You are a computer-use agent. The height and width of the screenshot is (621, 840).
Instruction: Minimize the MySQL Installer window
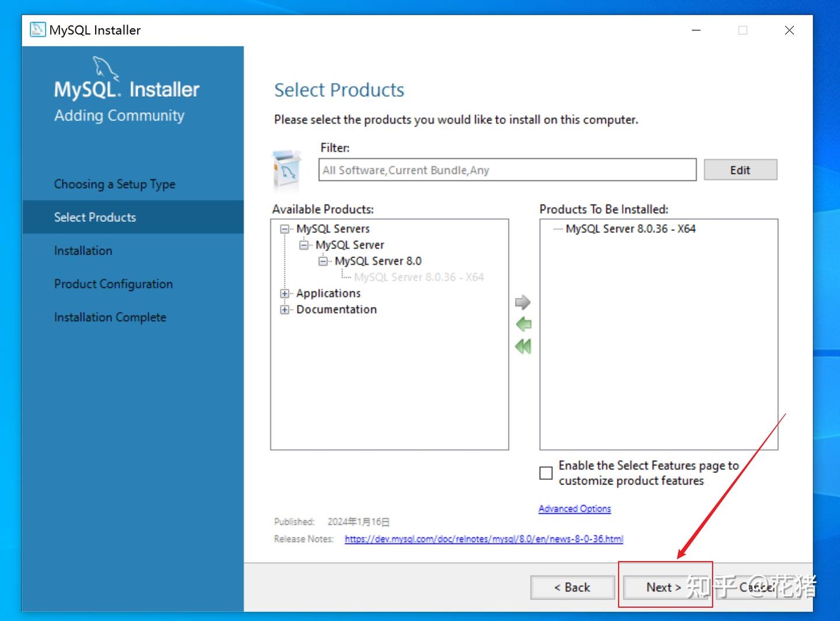pos(696,30)
